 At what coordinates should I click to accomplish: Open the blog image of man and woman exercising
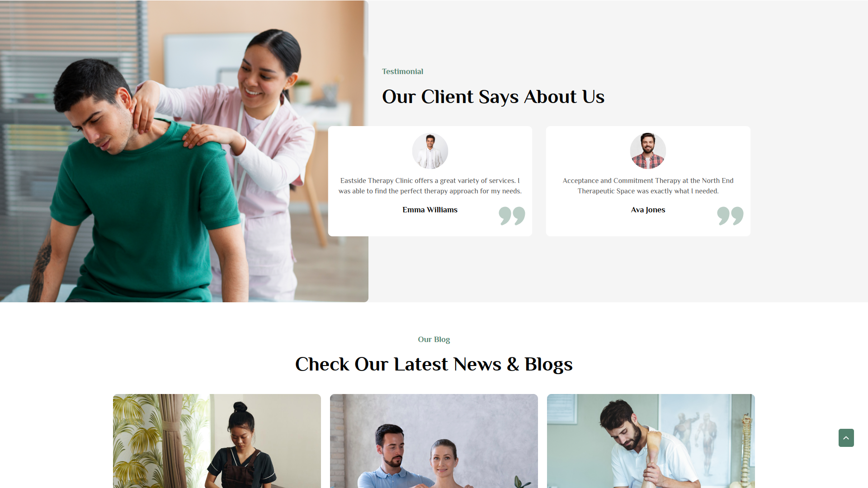click(x=434, y=441)
